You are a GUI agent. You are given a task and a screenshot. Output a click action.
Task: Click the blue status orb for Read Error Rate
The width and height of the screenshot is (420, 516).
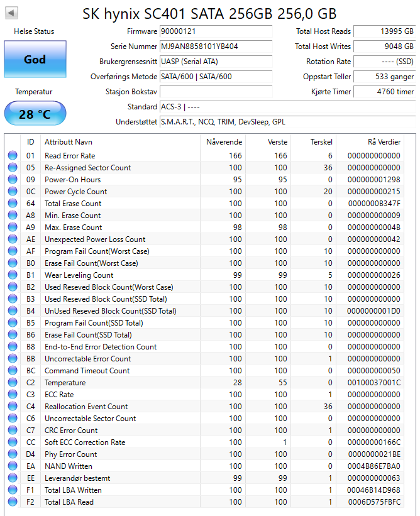click(x=13, y=155)
